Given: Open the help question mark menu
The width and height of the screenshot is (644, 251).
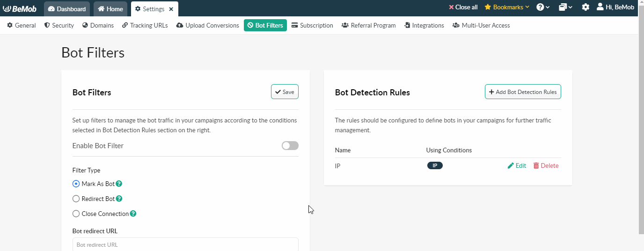Looking at the screenshot, I should click(x=543, y=7).
